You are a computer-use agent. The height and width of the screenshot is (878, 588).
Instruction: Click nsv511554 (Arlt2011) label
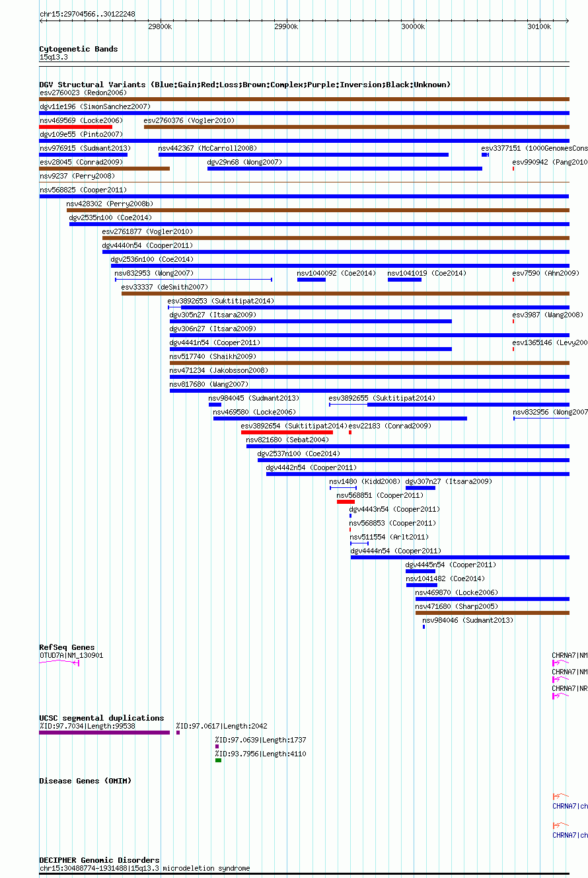(389, 537)
